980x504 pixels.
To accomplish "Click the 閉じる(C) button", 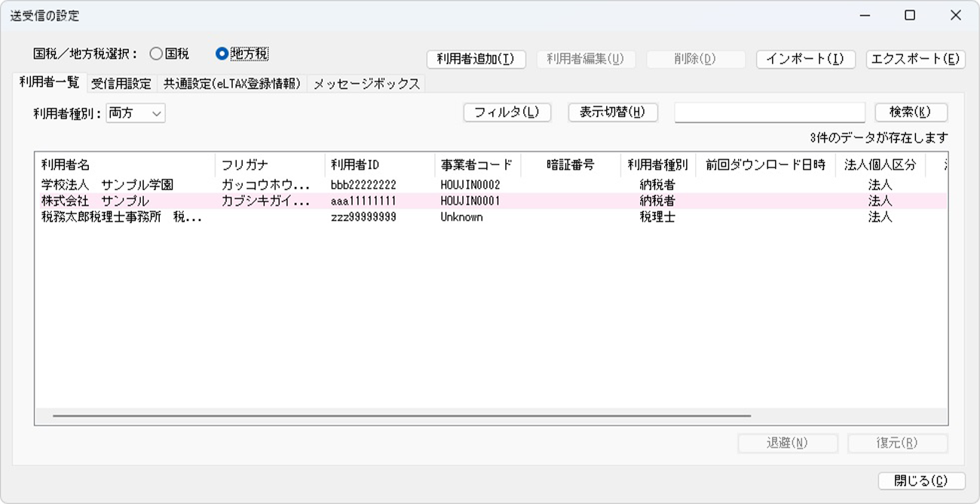I will [x=920, y=481].
